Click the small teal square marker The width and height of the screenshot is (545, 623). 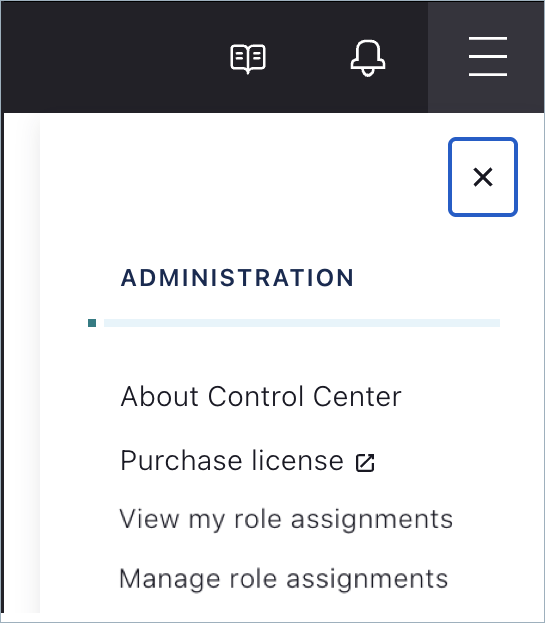[x=92, y=323]
